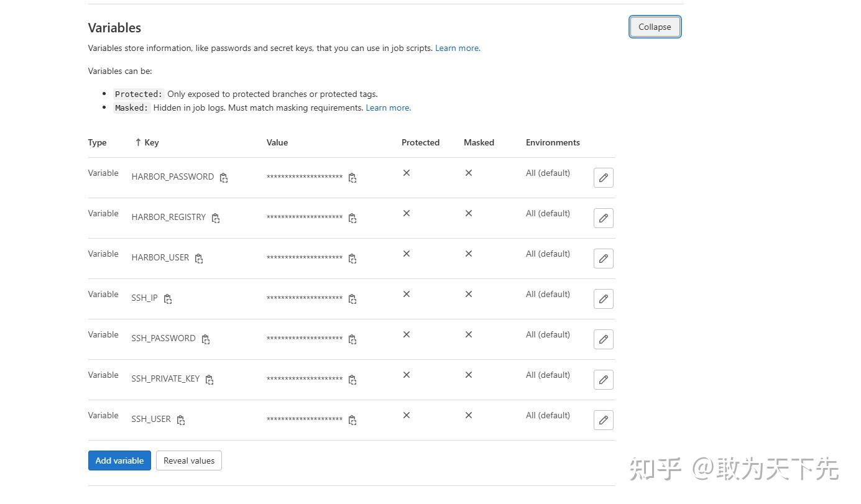Add a new CI/CD variable

pyautogui.click(x=119, y=460)
